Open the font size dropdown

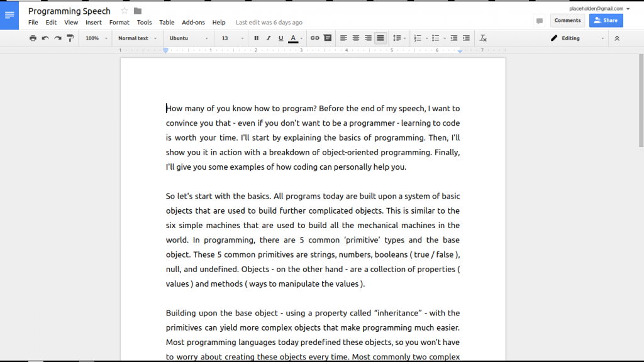[233, 38]
